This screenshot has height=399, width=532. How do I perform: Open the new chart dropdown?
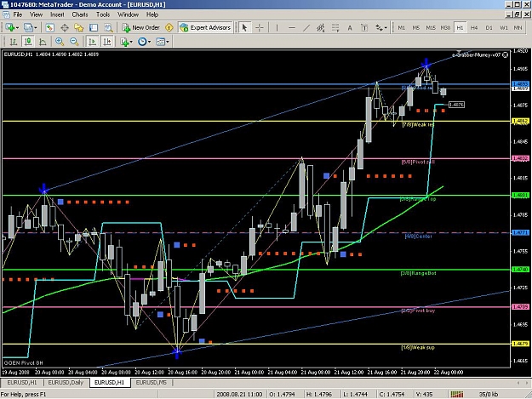[12, 28]
